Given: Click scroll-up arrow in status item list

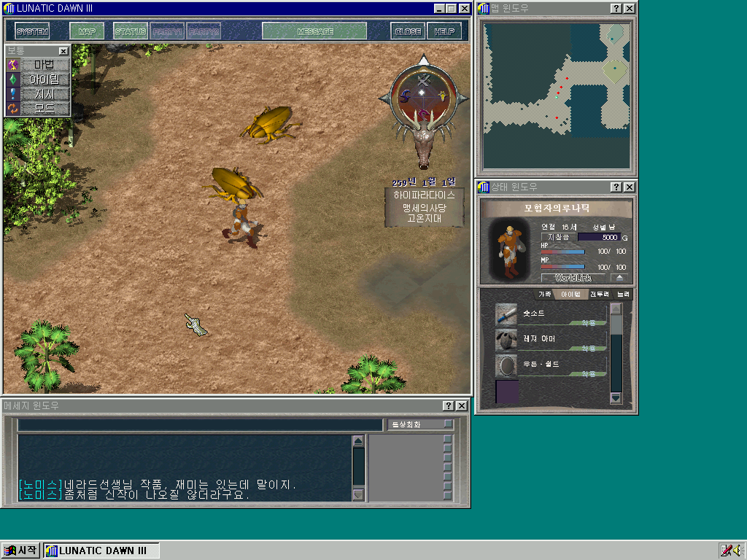Looking at the screenshot, I should (616, 308).
